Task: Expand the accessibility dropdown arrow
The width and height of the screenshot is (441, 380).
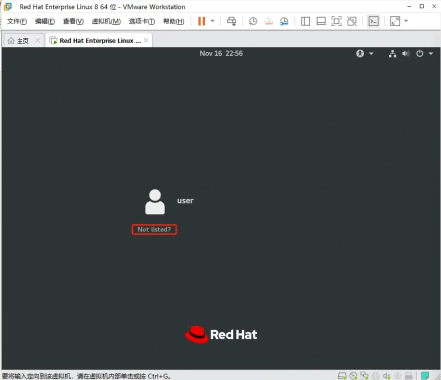Action: 371,53
